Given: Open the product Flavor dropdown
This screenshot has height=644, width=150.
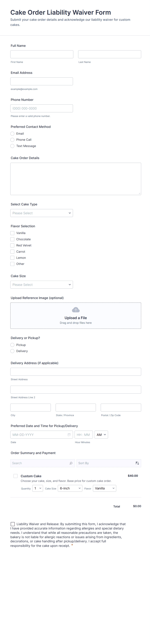Looking at the screenshot, I should coord(104,488).
